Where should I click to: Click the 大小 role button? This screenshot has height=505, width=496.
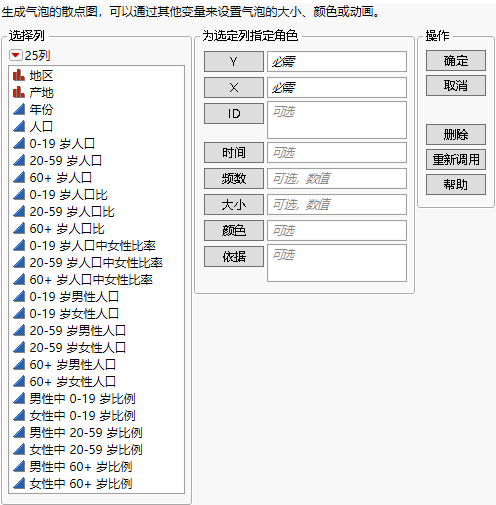234,204
